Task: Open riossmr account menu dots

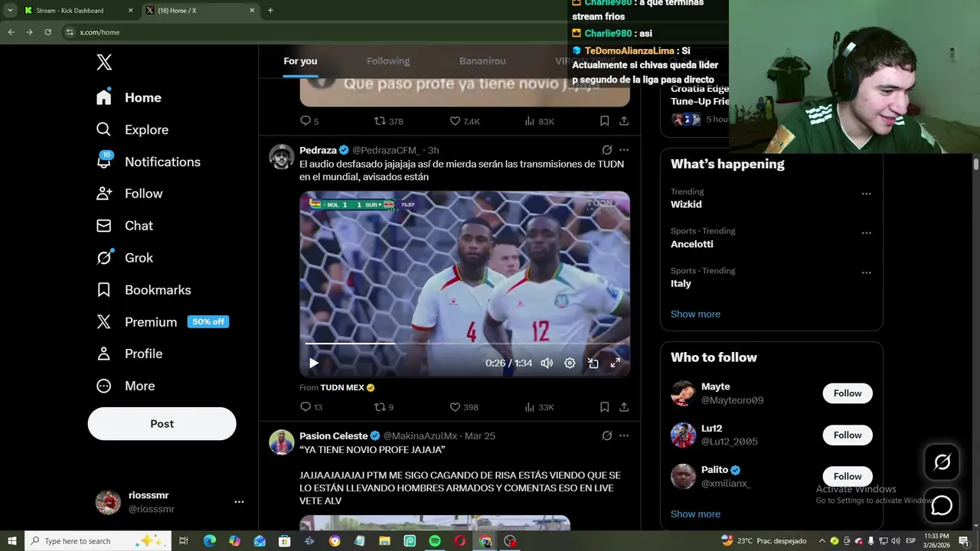Action: point(239,502)
